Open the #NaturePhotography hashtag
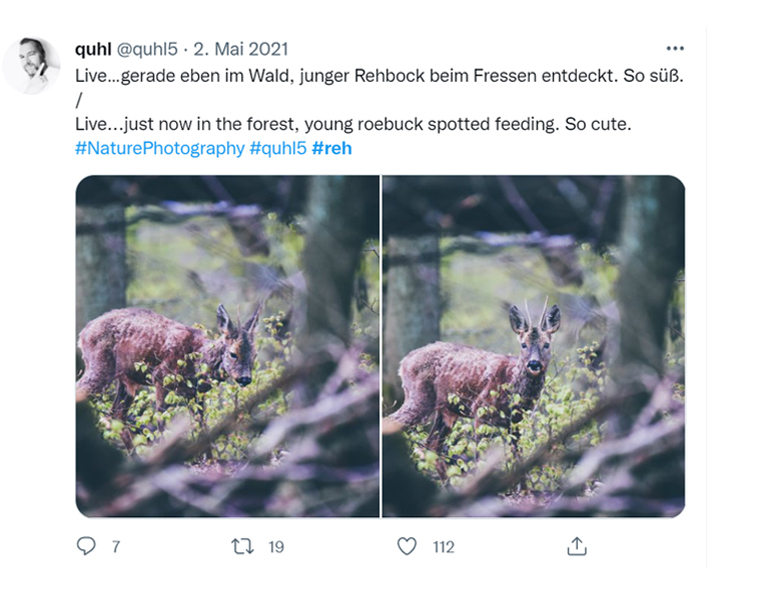Viewport: 757px width, 600px height. click(x=159, y=148)
